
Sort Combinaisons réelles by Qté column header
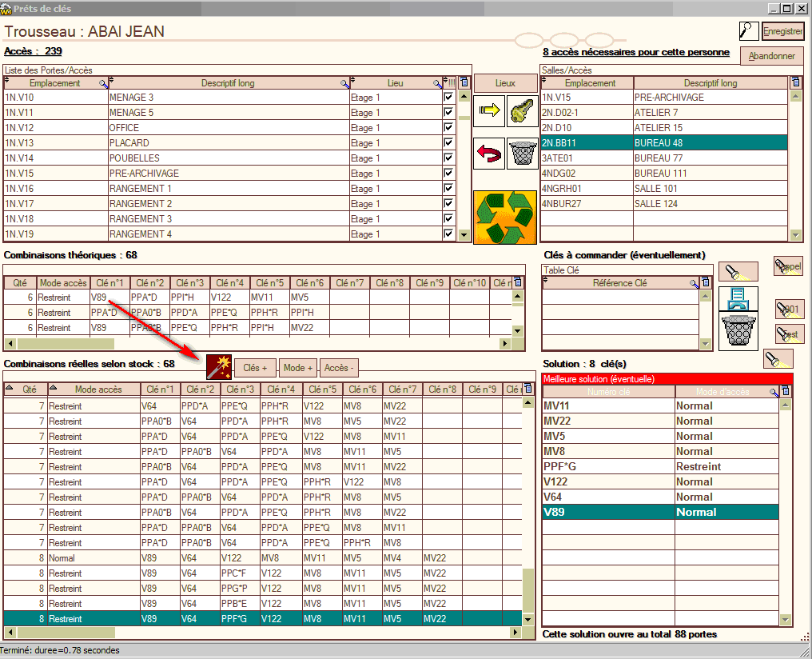point(26,389)
